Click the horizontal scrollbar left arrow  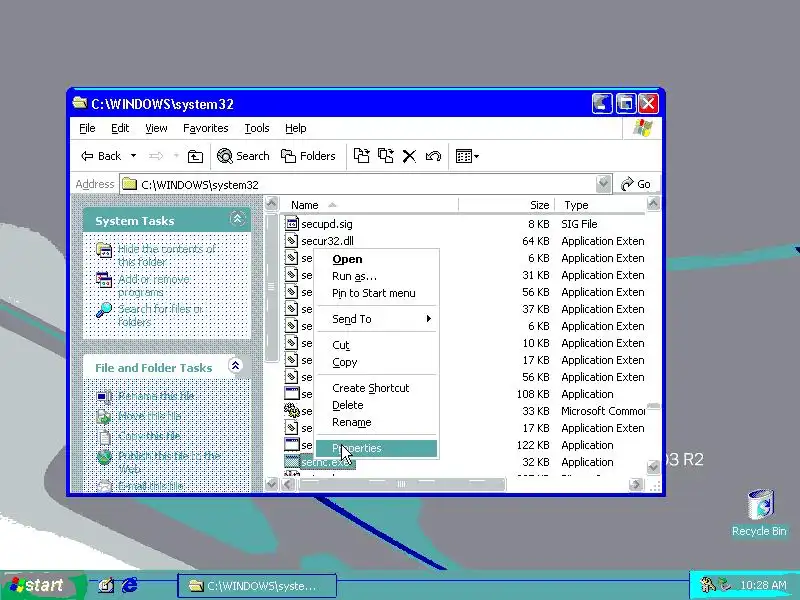point(288,484)
